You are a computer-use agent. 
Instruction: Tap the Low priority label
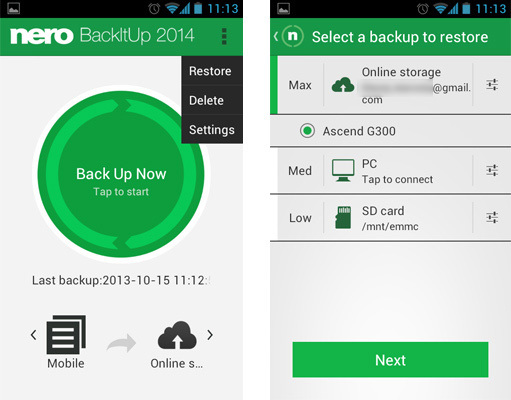(300, 218)
